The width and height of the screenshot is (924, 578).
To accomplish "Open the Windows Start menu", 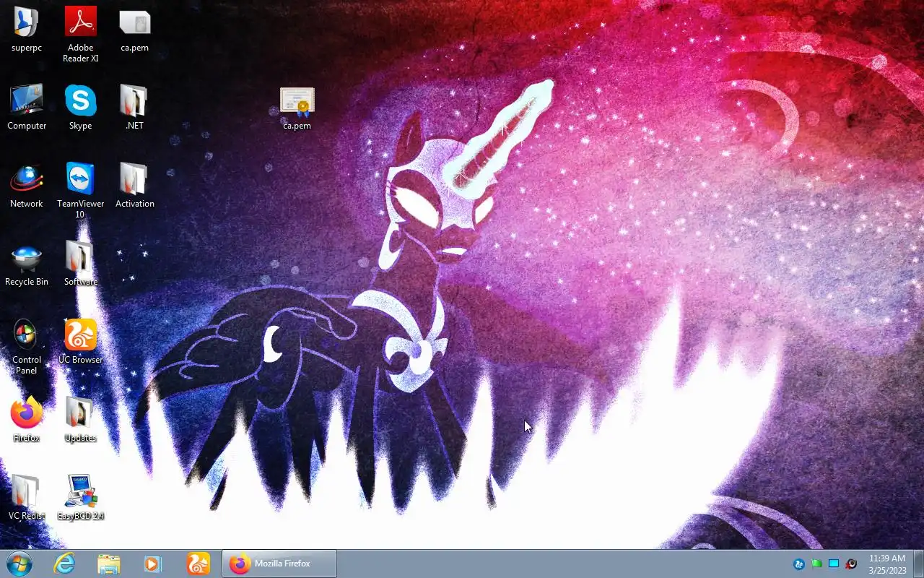I will [19, 564].
